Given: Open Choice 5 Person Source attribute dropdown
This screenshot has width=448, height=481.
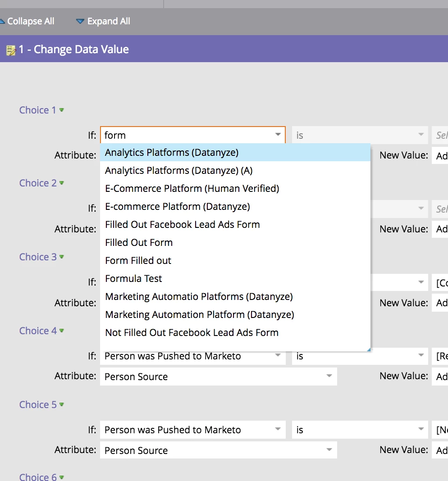Looking at the screenshot, I should click(329, 450).
